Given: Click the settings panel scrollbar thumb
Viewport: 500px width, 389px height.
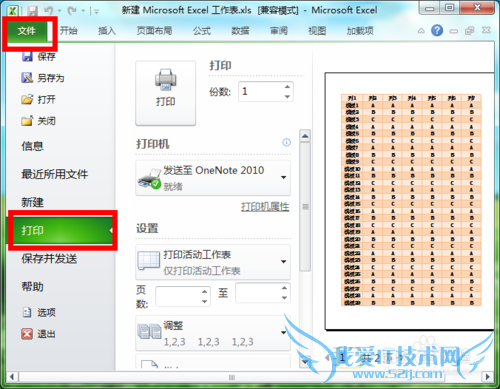Looking at the screenshot, I should pos(305,207).
